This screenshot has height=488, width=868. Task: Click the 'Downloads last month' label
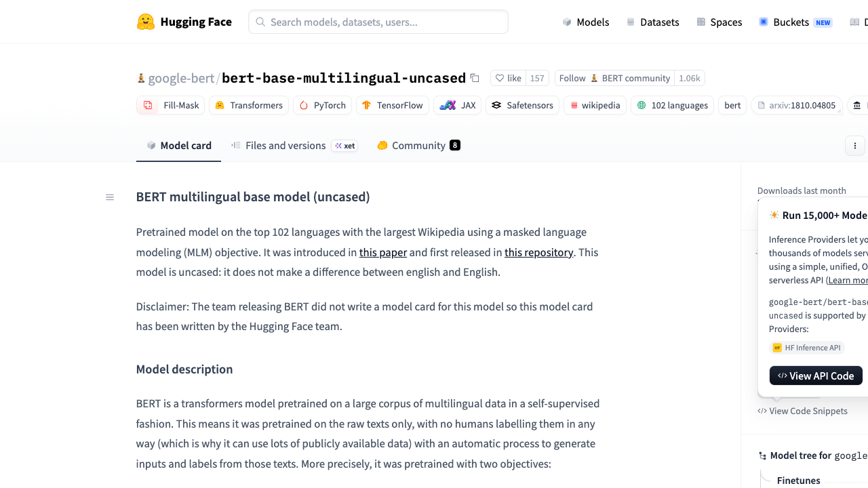(802, 191)
